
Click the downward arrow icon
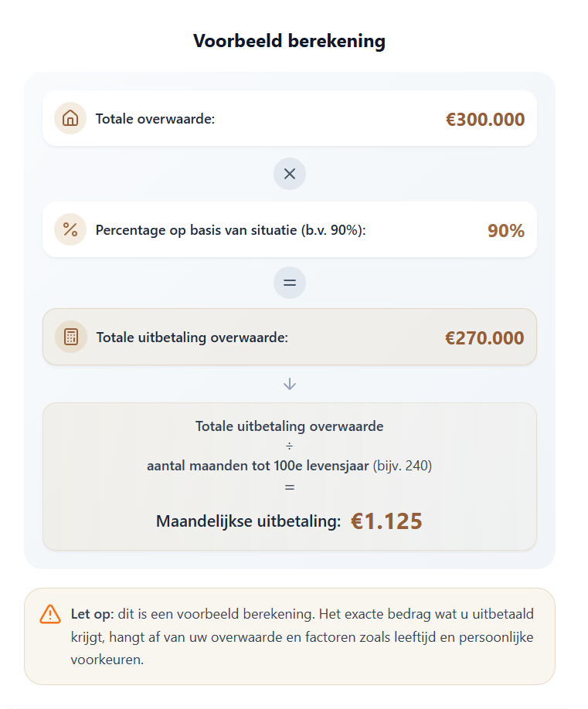tap(290, 384)
